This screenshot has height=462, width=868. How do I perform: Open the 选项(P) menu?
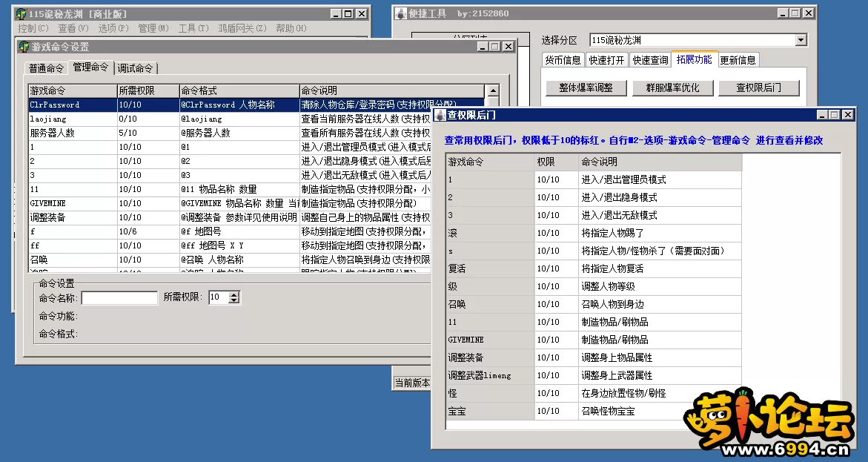tap(113, 28)
